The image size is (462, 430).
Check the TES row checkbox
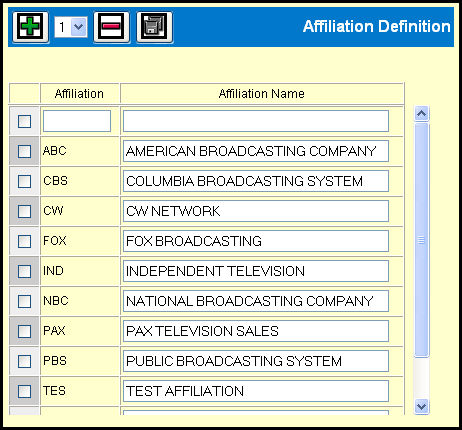[24, 391]
